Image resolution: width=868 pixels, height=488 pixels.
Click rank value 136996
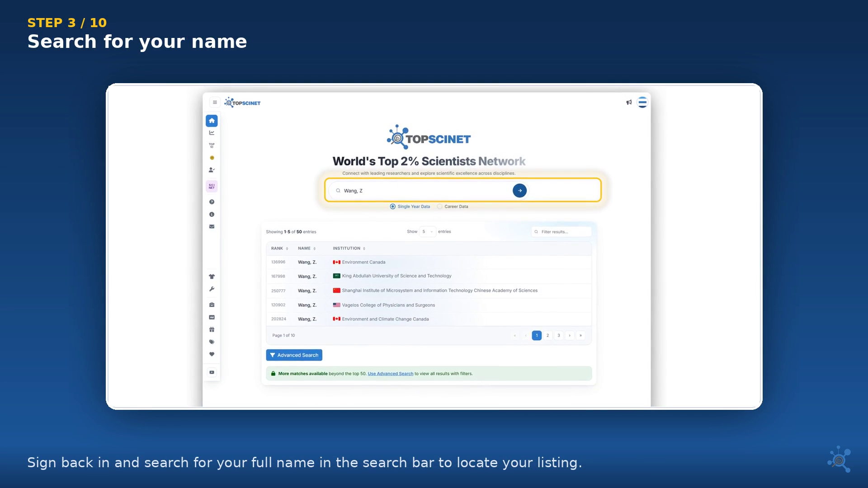pyautogui.click(x=278, y=262)
